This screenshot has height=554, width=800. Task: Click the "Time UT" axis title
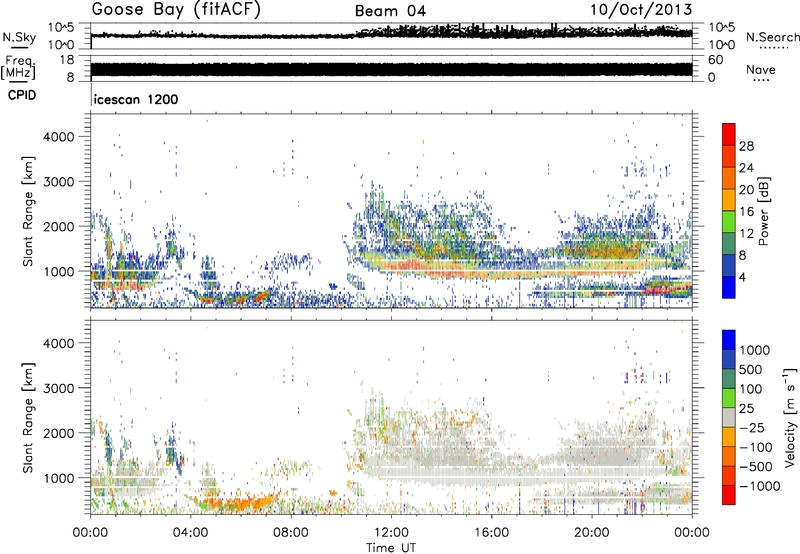coord(391,548)
